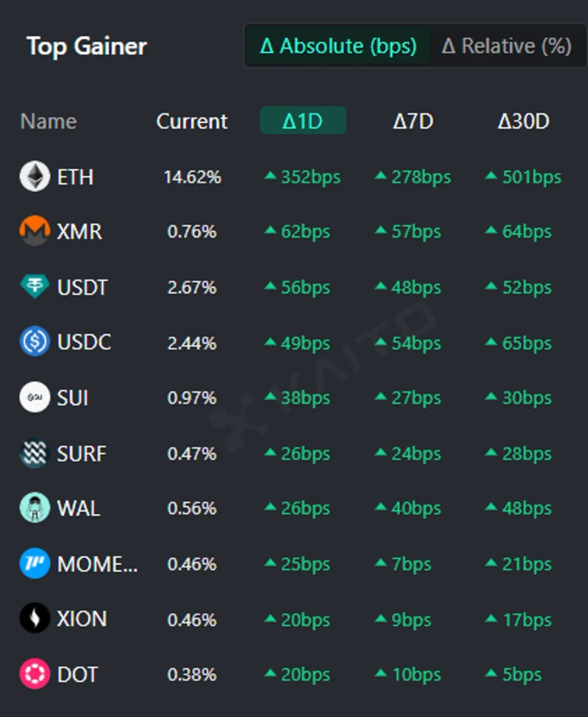This screenshot has width=588, height=717.
Task: Click the DOT Polkadot icon
Action: pos(35,674)
